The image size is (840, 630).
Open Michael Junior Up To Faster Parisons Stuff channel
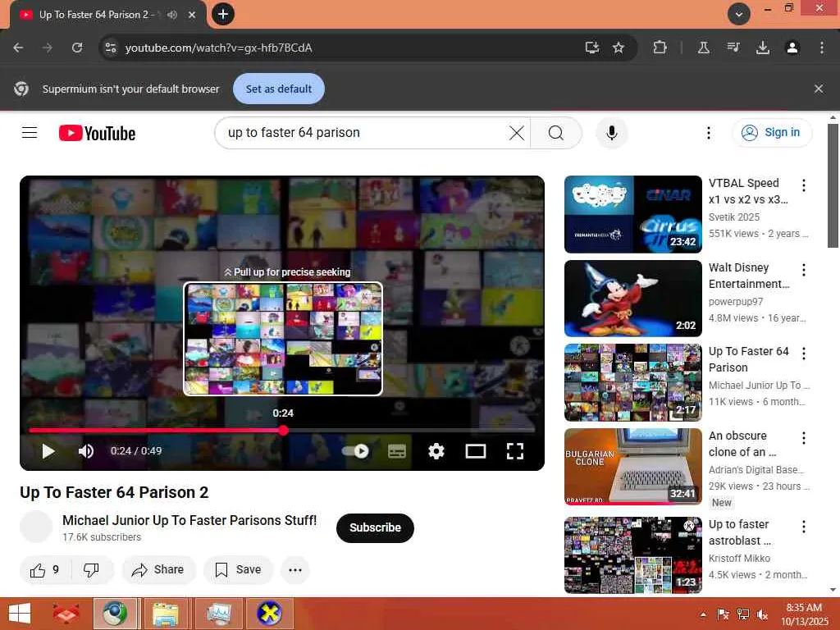click(x=189, y=520)
